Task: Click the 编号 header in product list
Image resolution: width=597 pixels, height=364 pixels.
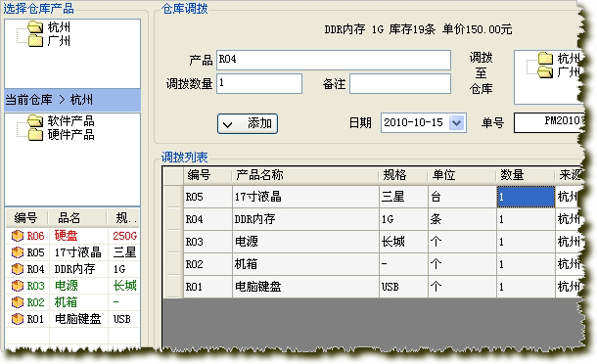Action: coord(25,218)
